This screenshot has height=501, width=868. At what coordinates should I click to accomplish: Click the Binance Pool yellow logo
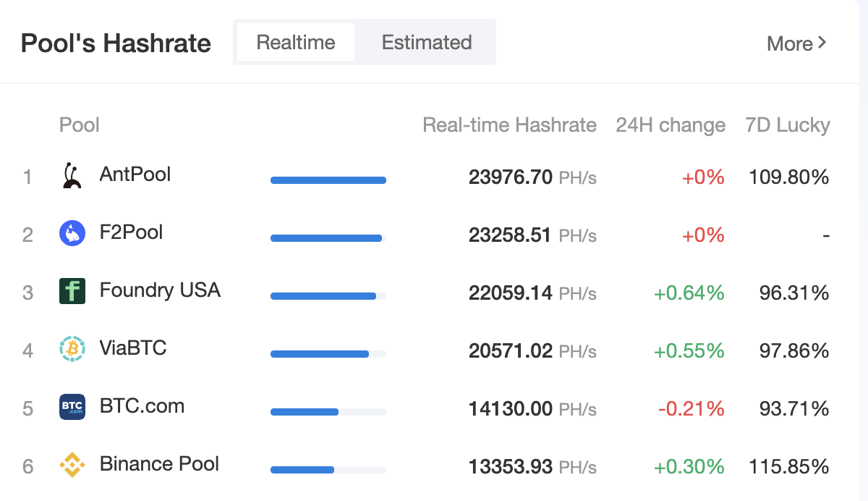click(x=72, y=465)
